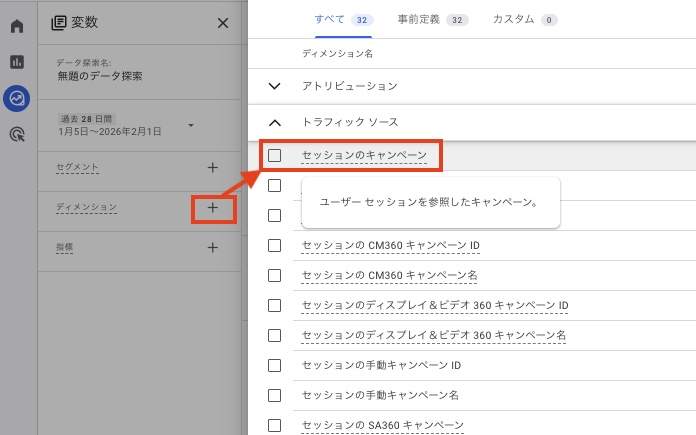Click the セッションのディスプレイ＆ビデオ 360 キャンペーン ID label
The width and height of the screenshot is (696, 435).
point(435,305)
